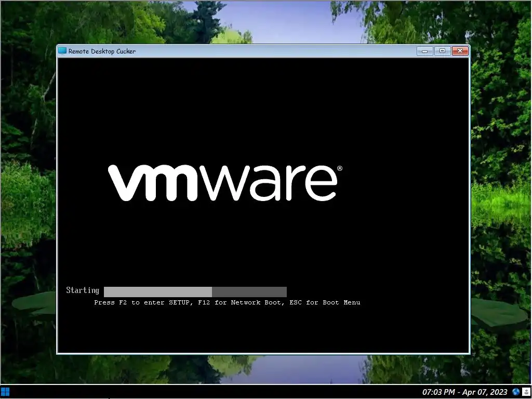Click the globe network icon in the tray
This screenshot has height=399, width=532.
click(x=516, y=392)
